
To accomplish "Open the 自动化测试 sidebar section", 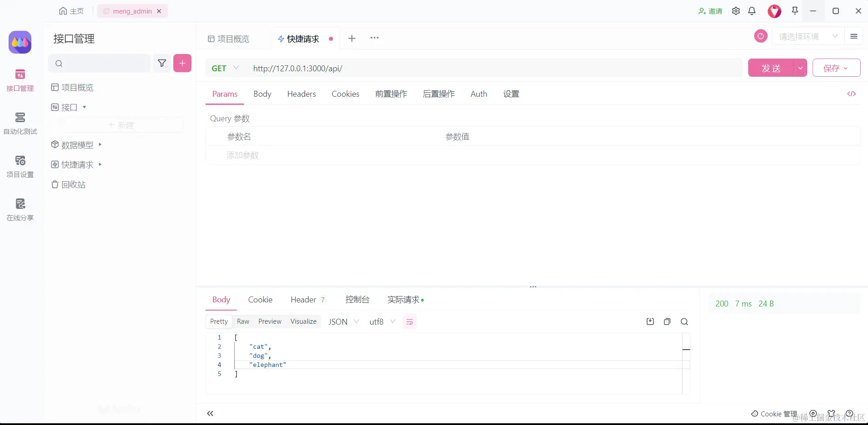I will click(20, 124).
